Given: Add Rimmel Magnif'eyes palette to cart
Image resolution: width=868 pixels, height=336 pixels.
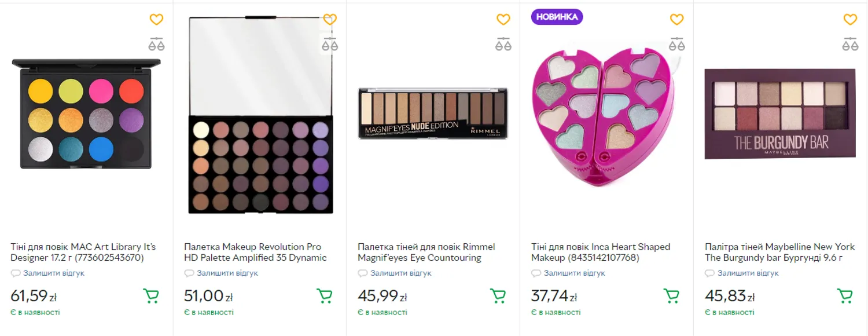Looking at the screenshot, I should click(498, 296).
